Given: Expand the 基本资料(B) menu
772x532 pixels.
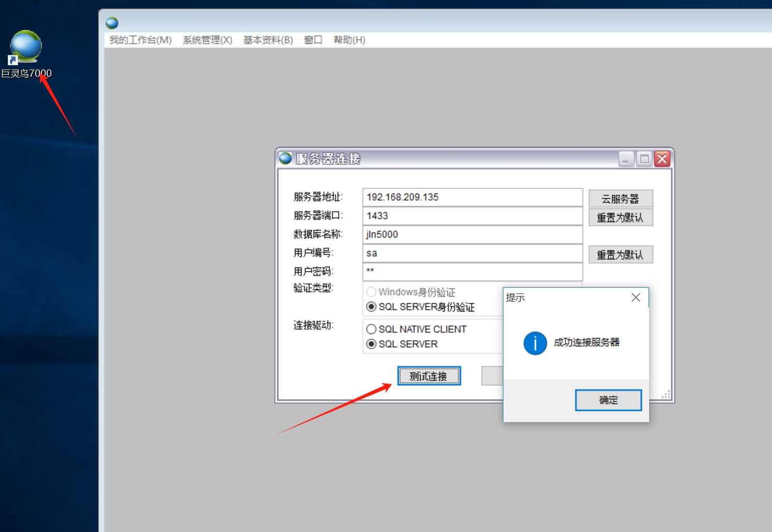Looking at the screenshot, I should (x=268, y=40).
